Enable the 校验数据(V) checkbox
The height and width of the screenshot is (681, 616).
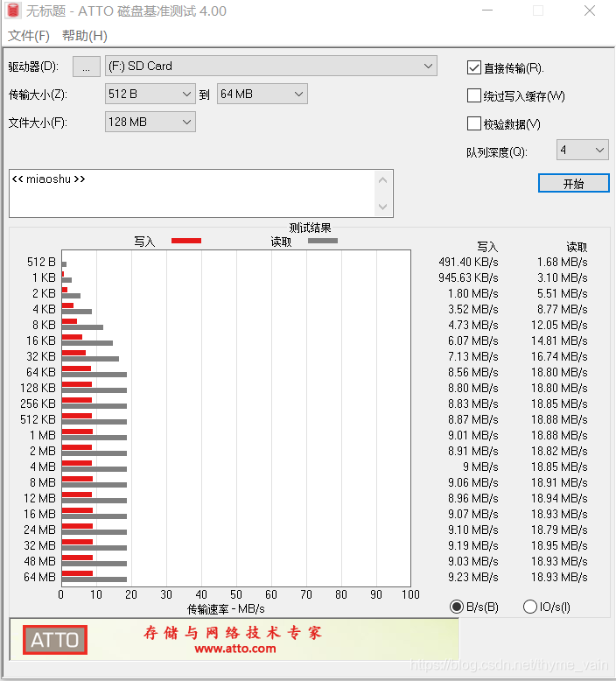click(474, 123)
